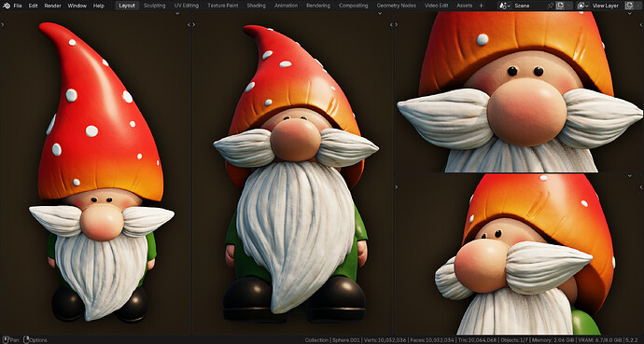Show the top-right viewport's toolbar arrow
Screen dimensions: 644x344
pos(397,24)
